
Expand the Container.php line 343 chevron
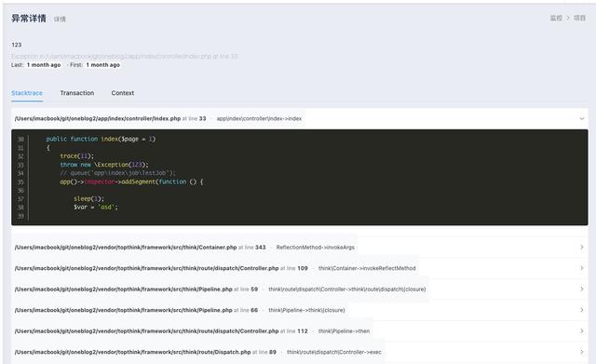(x=581, y=247)
